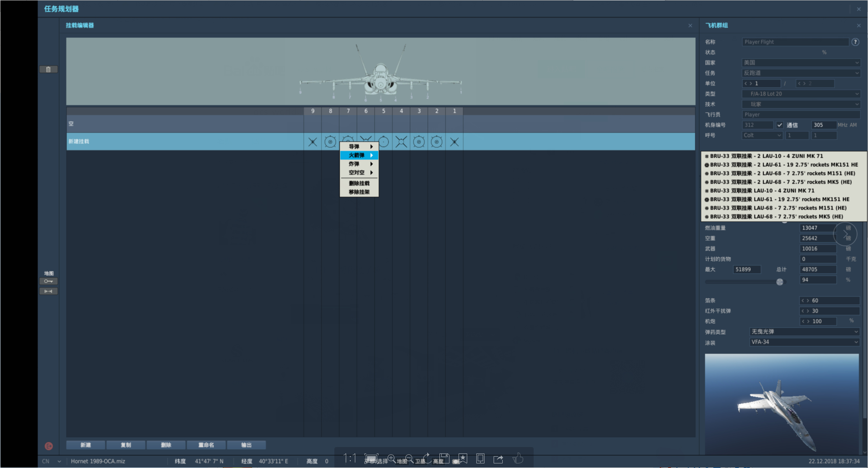868x468 pixels.
Task: Click the station 5 pylon icon
Action: pyautogui.click(x=384, y=142)
